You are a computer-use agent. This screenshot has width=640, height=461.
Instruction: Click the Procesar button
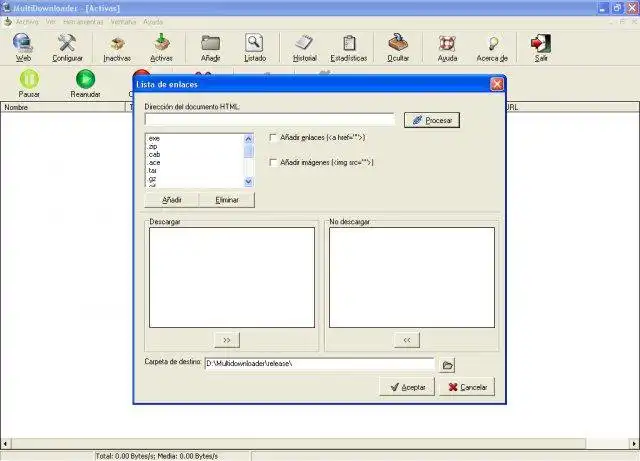coord(432,120)
